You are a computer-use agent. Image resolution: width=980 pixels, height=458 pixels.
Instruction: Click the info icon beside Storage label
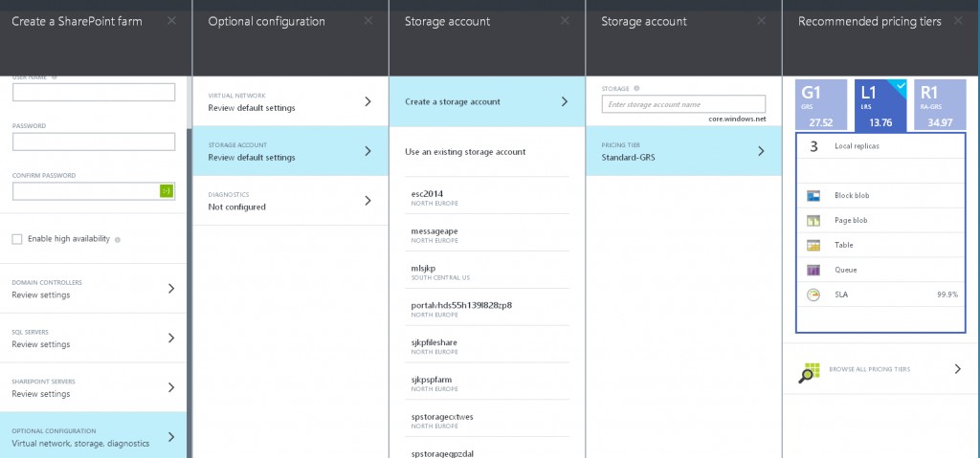pos(636,89)
